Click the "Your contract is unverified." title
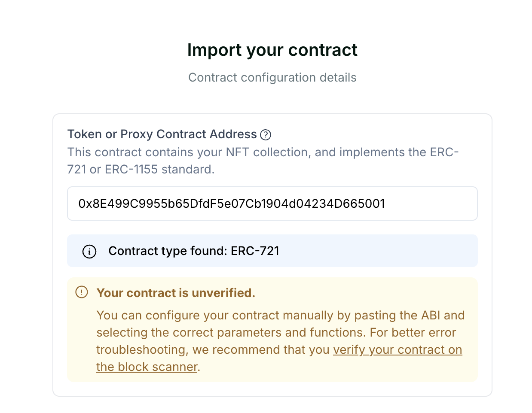 click(x=176, y=293)
